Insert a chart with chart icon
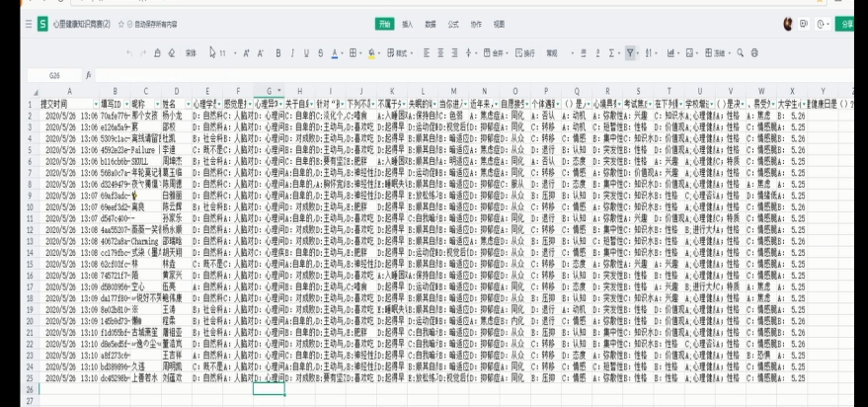 pos(671,53)
